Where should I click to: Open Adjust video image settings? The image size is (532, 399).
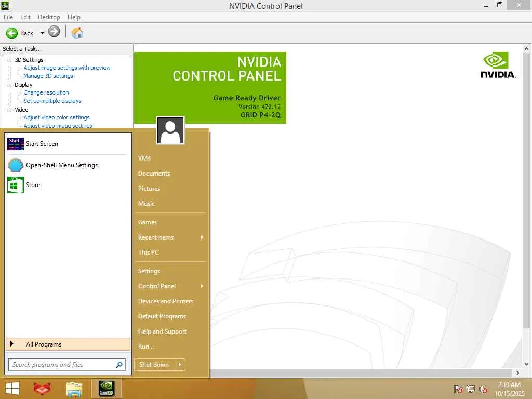click(58, 126)
